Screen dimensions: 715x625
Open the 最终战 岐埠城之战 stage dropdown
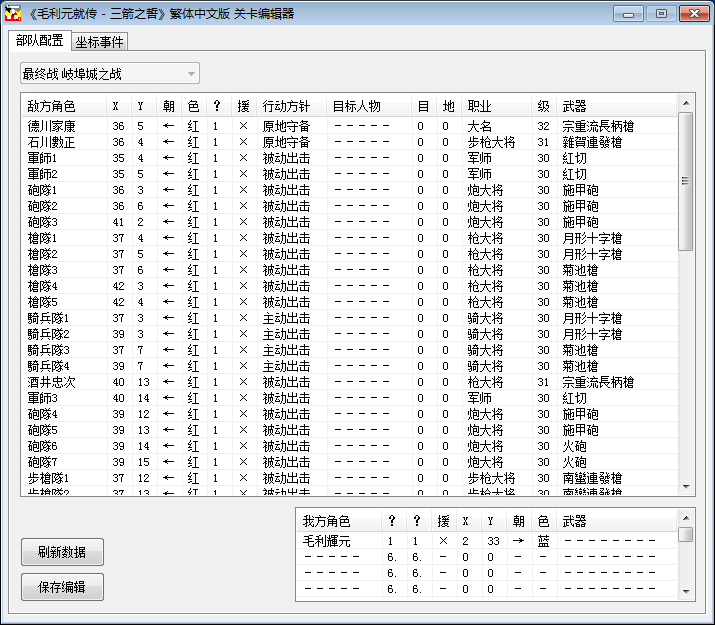point(110,73)
